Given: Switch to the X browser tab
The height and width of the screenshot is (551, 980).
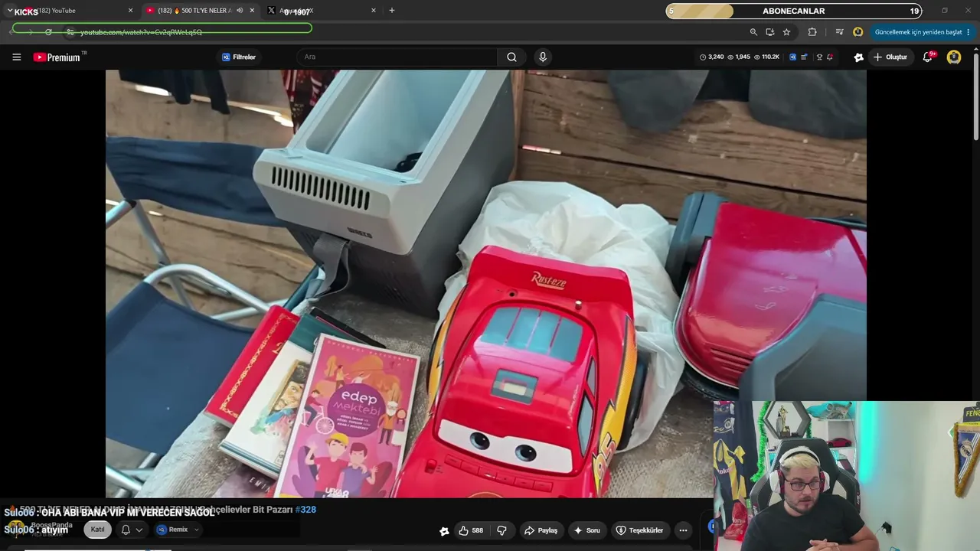Looking at the screenshot, I should [x=322, y=11].
